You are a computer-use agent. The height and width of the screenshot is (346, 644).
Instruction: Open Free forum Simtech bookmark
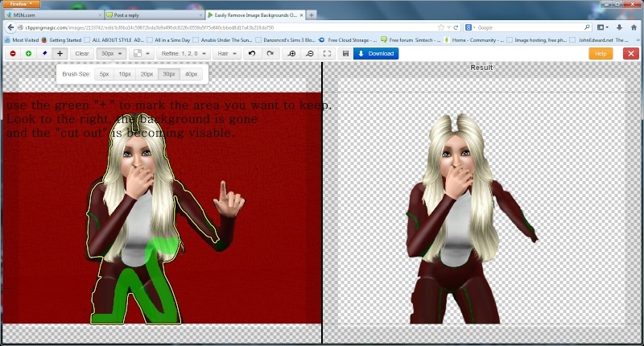[411, 39]
